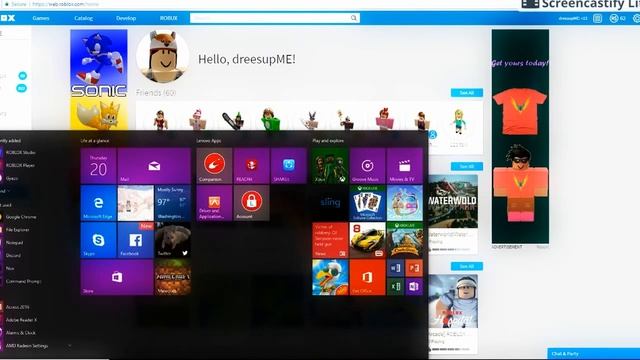Image resolution: width=640 pixels, height=360 pixels.
Task: Open Develop in Roblox navigation bar
Action: tap(126, 18)
